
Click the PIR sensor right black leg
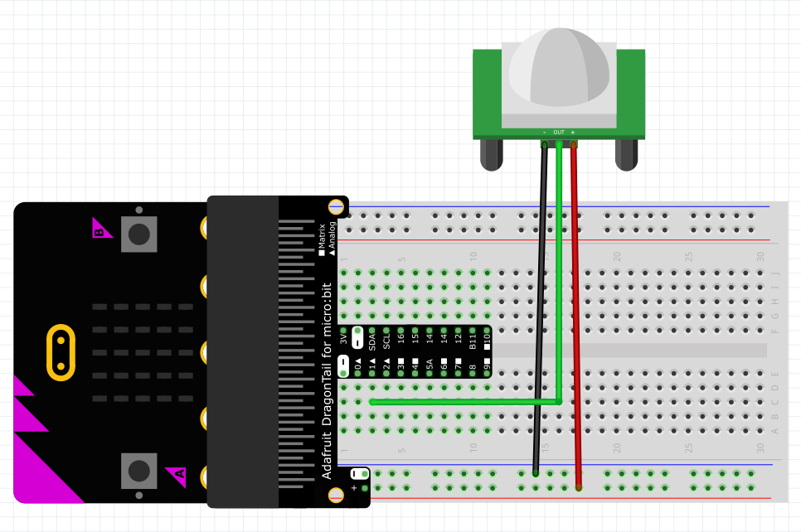tap(626, 155)
